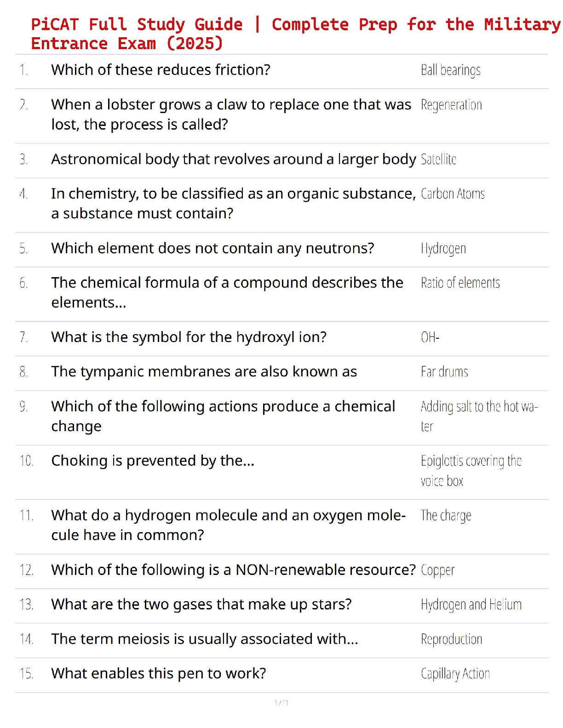Select the 'Carbon Atoms' answer

453,194
